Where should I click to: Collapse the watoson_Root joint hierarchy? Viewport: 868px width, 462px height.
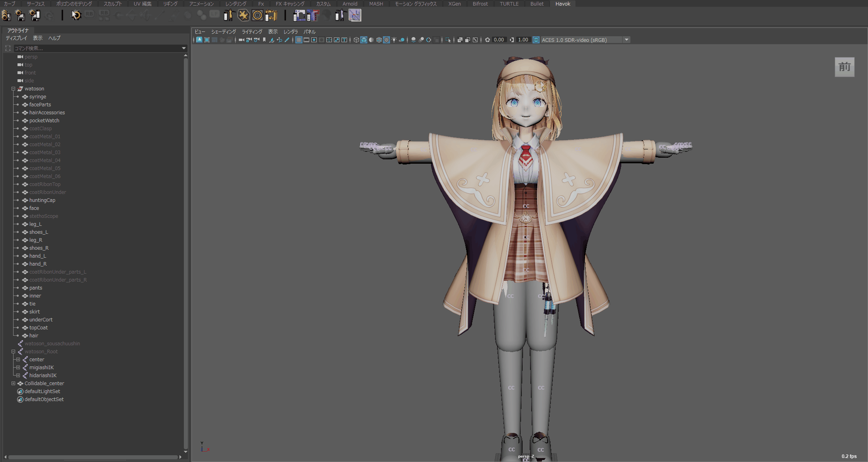pyautogui.click(x=13, y=352)
